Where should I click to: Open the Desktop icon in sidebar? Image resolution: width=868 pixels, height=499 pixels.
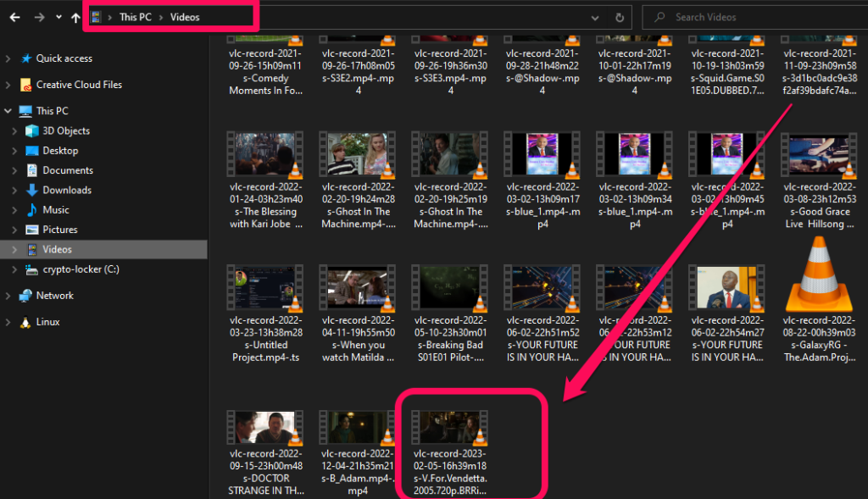click(x=32, y=151)
